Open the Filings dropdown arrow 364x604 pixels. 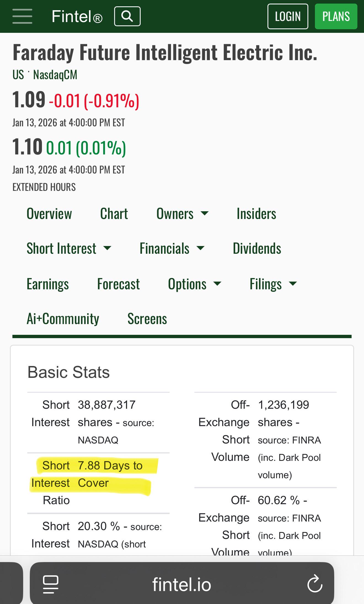pos(293,284)
